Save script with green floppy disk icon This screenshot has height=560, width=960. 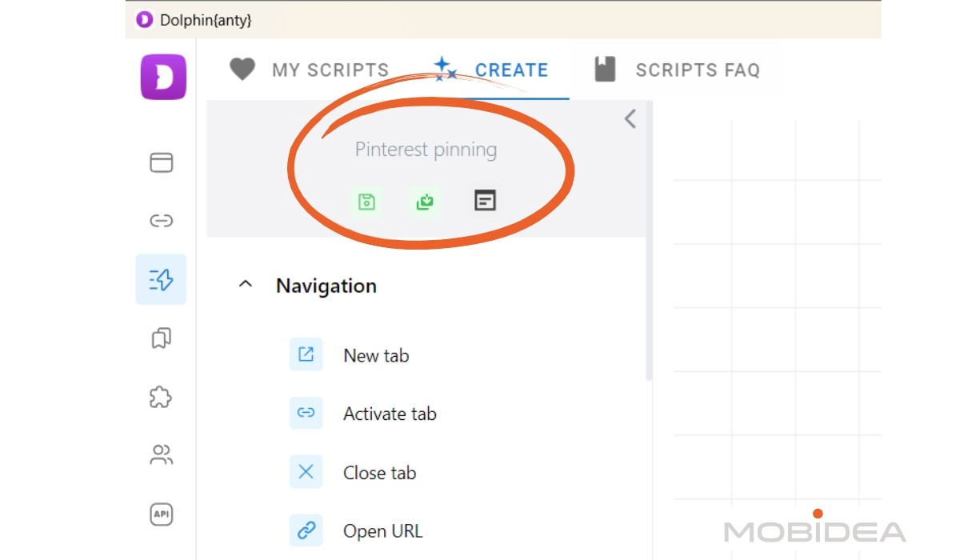(366, 202)
